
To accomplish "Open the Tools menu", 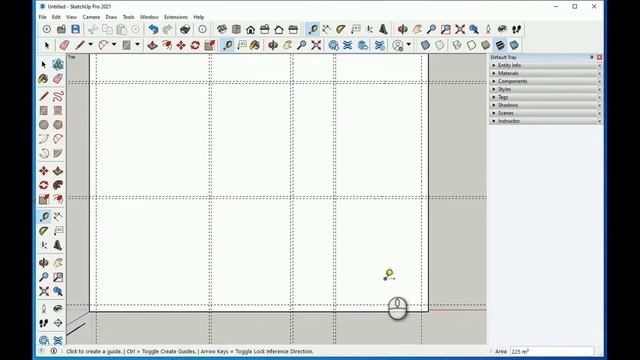I will click(x=128, y=17).
